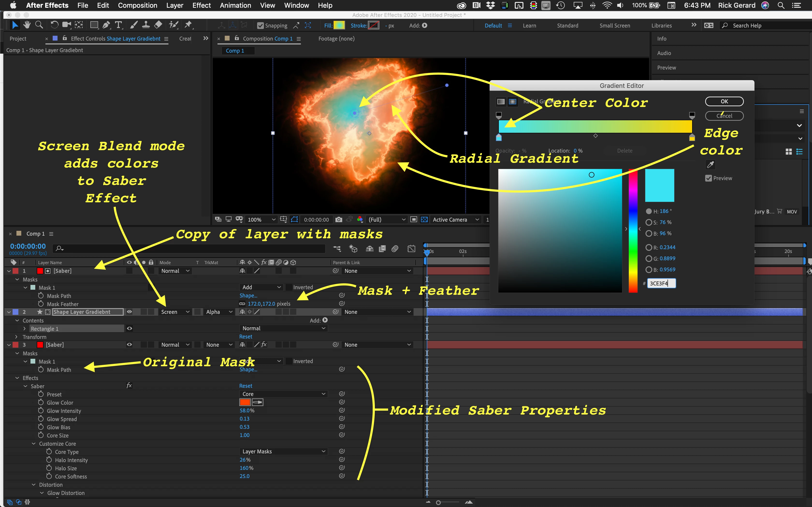Click the eyedropper in Gradient Editor
The width and height of the screenshot is (812, 507).
coord(710,164)
